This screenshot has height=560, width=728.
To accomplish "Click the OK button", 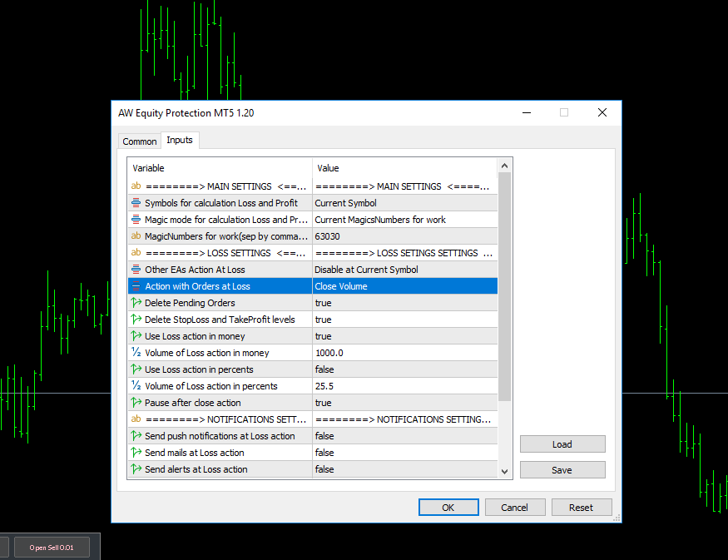I will tap(448, 507).
